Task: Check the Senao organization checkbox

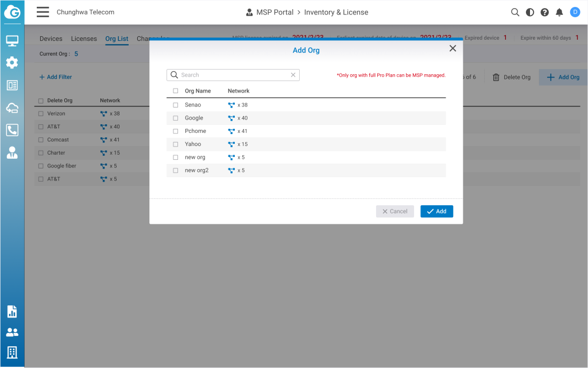Action: point(175,105)
